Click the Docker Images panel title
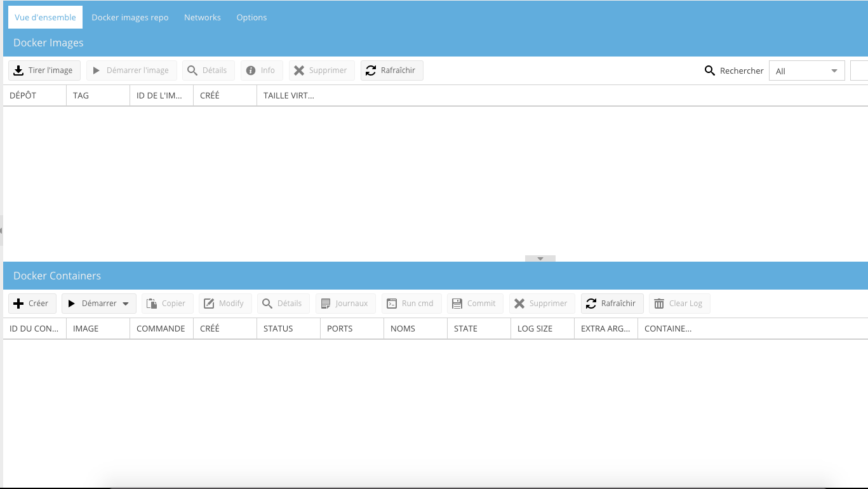The width and height of the screenshot is (868, 489). point(48,43)
